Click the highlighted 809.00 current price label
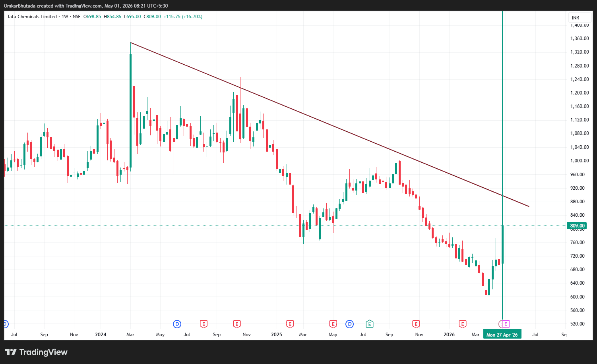 pos(578,226)
